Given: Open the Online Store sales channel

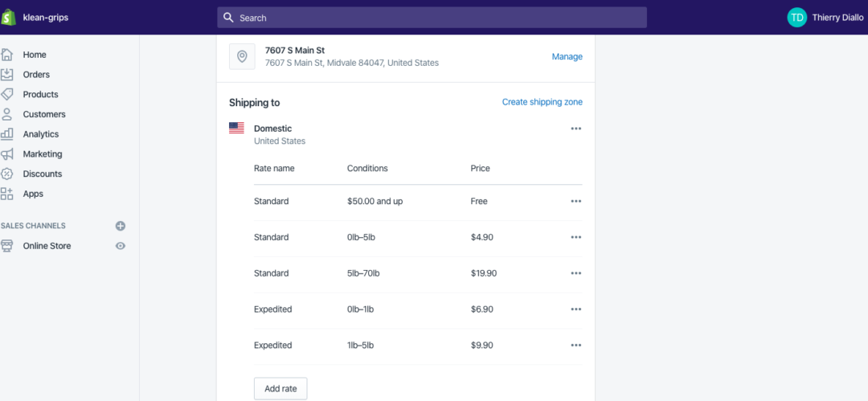Looking at the screenshot, I should (47, 246).
